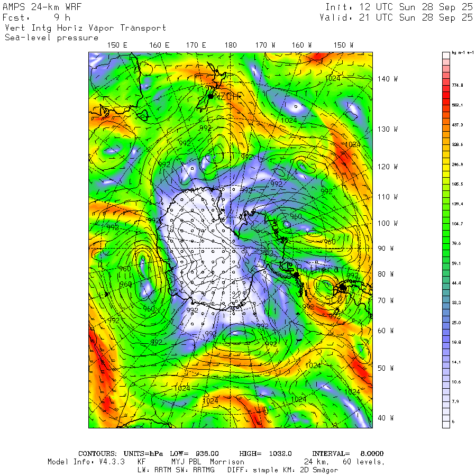Click the "140 W" longitude label
This screenshot has width=476, height=476.
tap(388, 79)
